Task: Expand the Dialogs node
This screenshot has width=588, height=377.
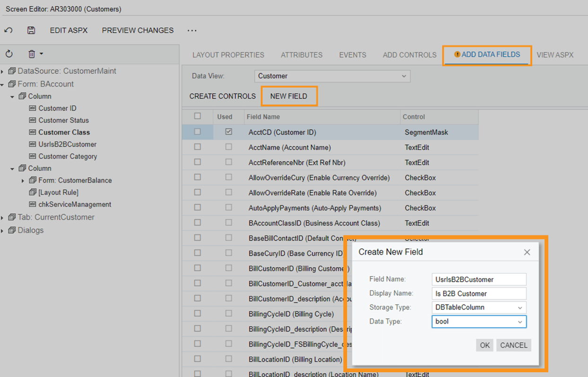Action: coord(2,230)
